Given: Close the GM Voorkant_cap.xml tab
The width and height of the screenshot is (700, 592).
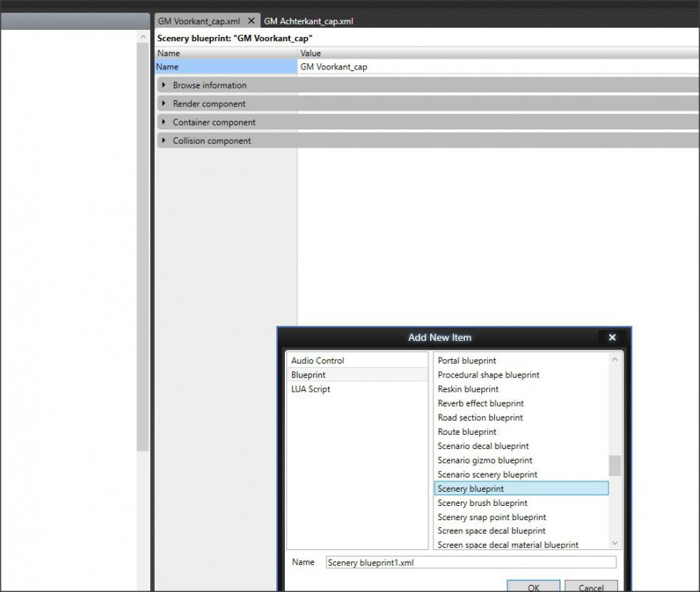Looking at the screenshot, I should (251, 21).
